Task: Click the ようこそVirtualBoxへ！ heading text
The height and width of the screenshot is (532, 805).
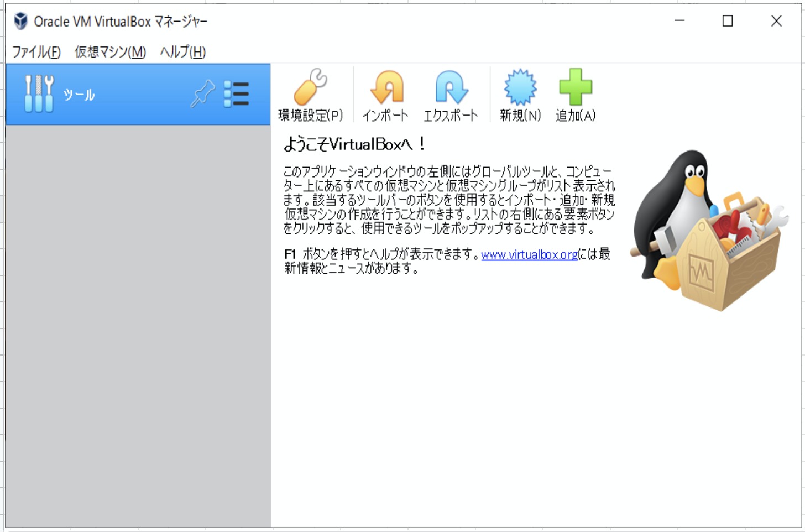Action: click(x=355, y=144)
